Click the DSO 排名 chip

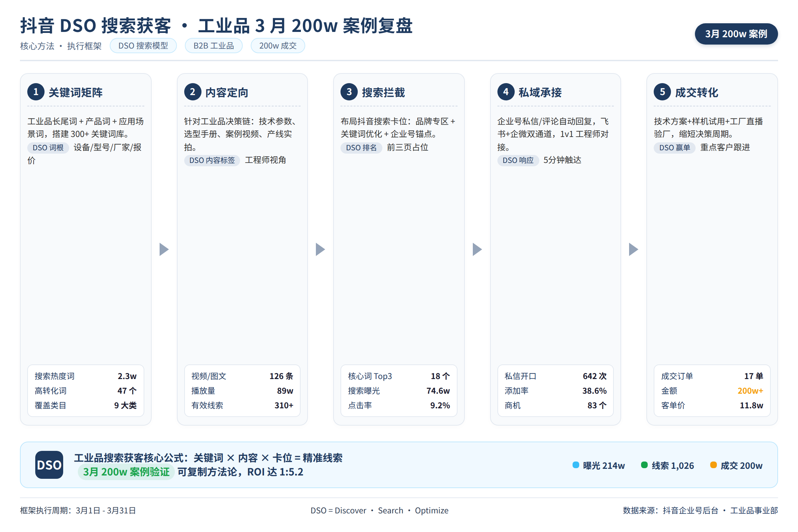[361, 148]
